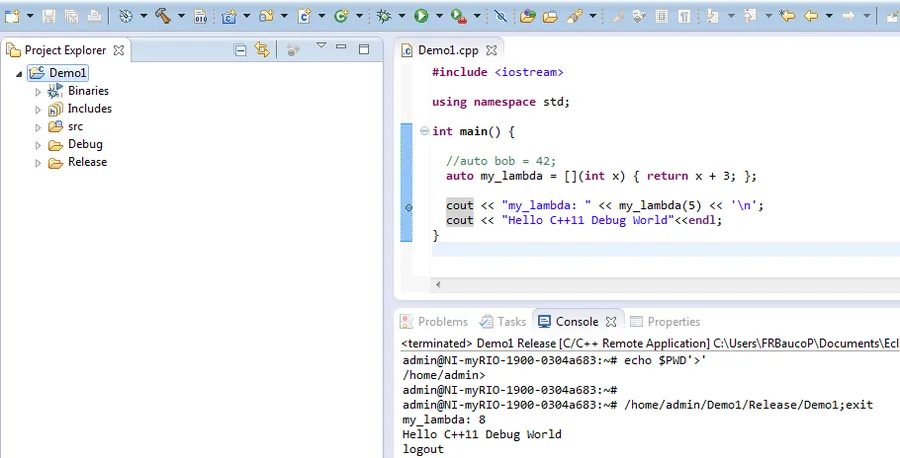900x458 pixels.
Task: Open the Debug dropdown arrow
Action: coord(402,16)
